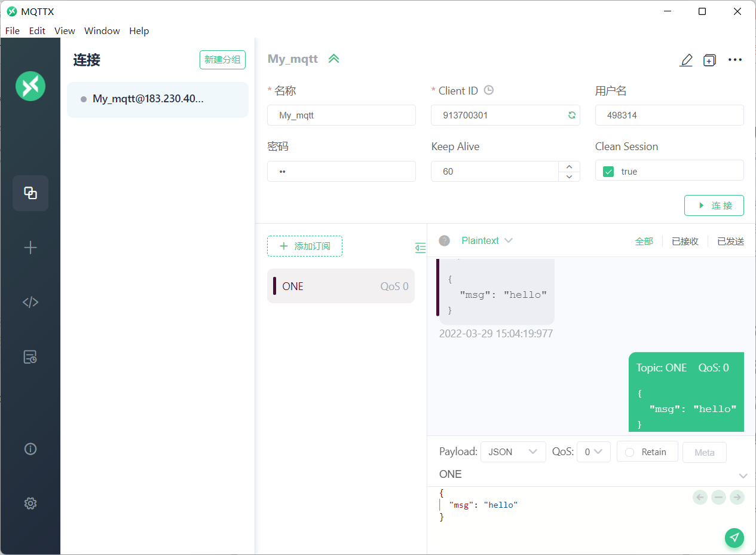Collapse connection details with double chevron
This screenshot has height=555, width=756.
(334, 59)
